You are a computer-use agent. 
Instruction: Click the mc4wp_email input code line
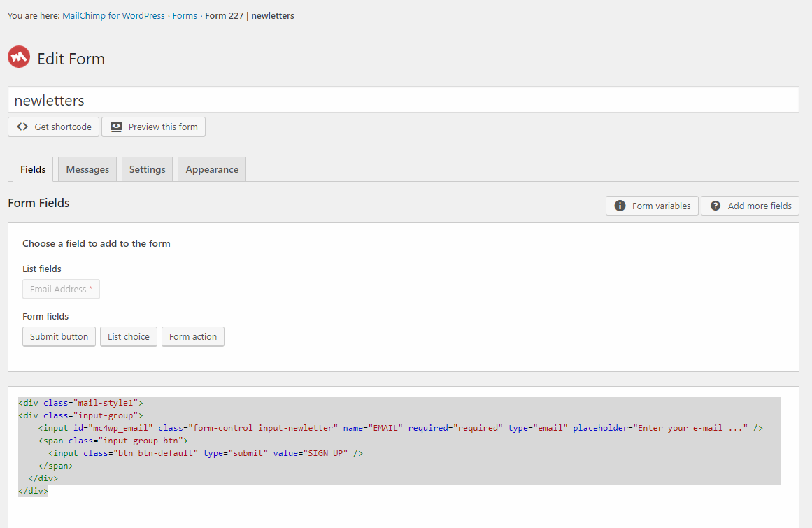tap(400, 428)
